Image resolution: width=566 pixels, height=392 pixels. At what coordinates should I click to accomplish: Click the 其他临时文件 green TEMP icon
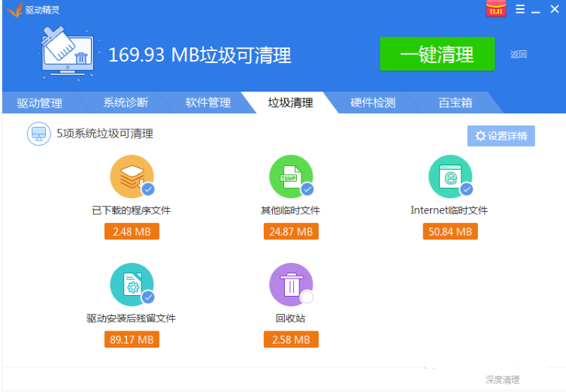(x=291, y=176)
